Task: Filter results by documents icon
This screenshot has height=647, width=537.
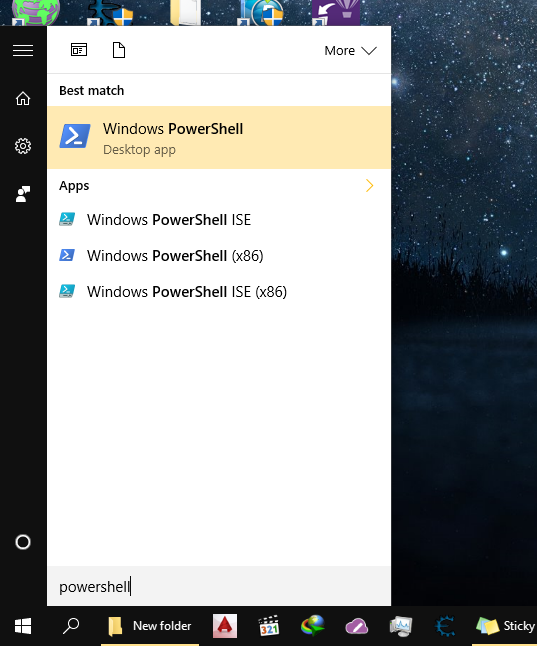Action: click(119, 50)
